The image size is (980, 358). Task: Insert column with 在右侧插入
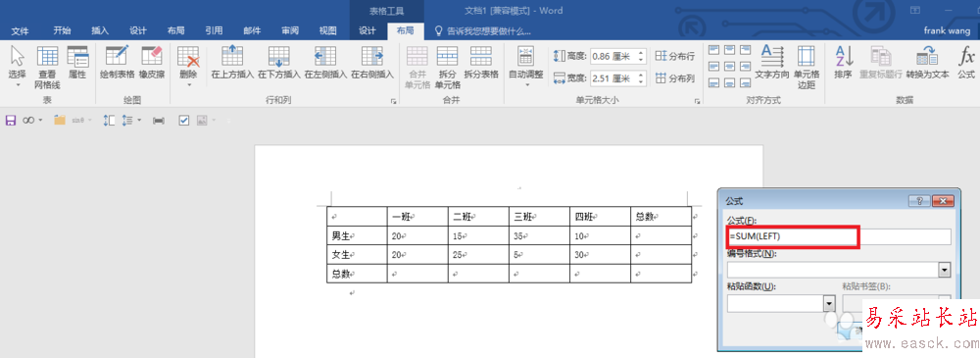point(372,63)
